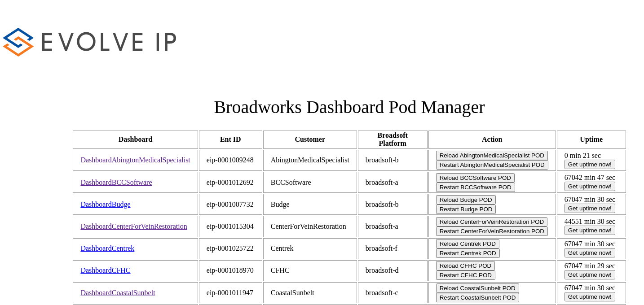Screen dimensions: 644x305
Task: Restart the CoastalSunbelt POD
Action: (477, 298)
